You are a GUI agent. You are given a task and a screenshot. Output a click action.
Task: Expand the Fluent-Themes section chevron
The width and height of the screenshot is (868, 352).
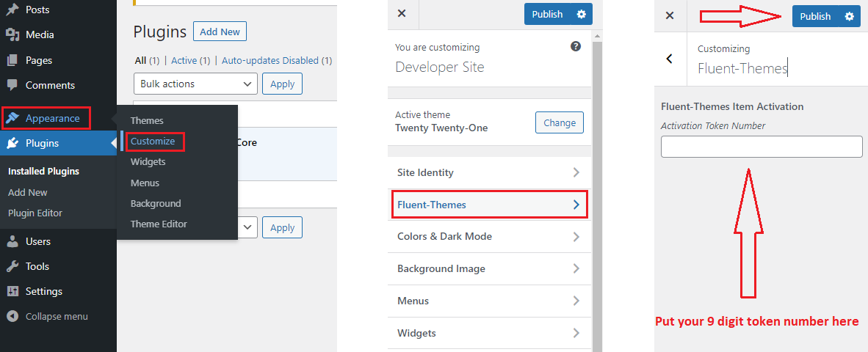576,205
